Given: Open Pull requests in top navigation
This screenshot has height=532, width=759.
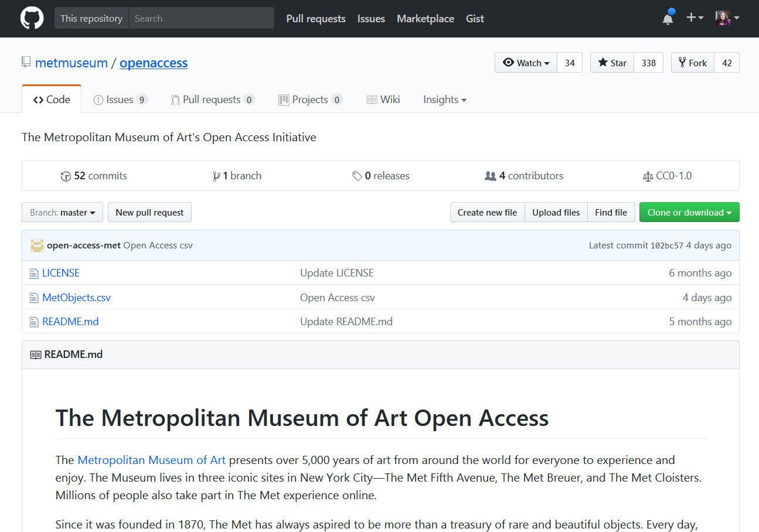Looking at the screenshot, I should pos(316,19).
